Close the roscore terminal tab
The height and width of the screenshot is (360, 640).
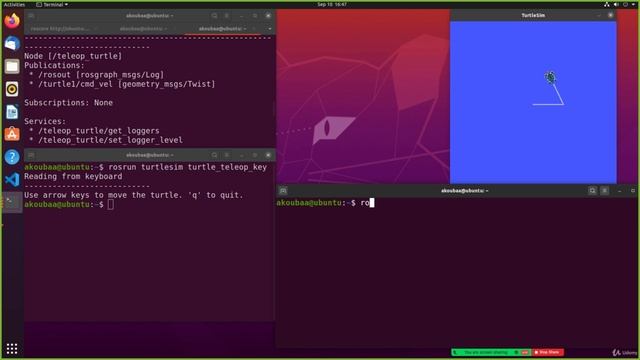(x=95, y=29)
